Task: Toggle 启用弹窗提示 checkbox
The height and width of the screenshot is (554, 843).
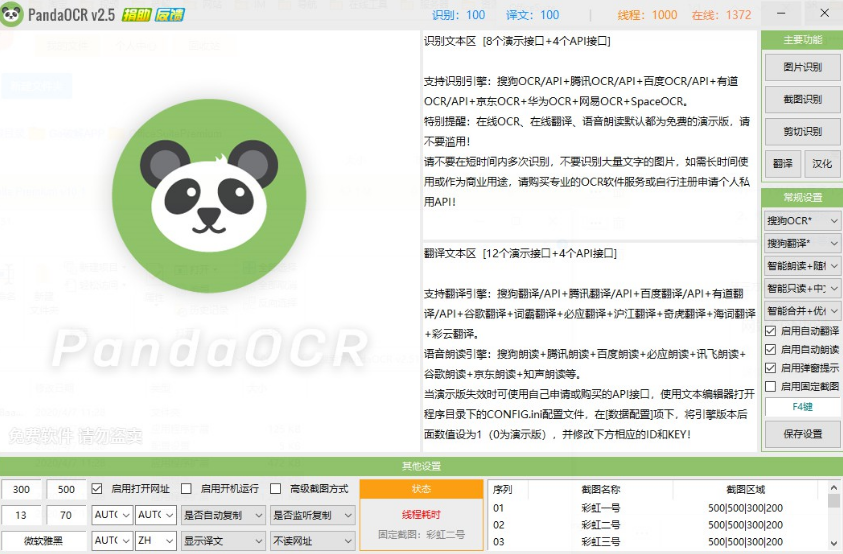Action: coord(770,368)
